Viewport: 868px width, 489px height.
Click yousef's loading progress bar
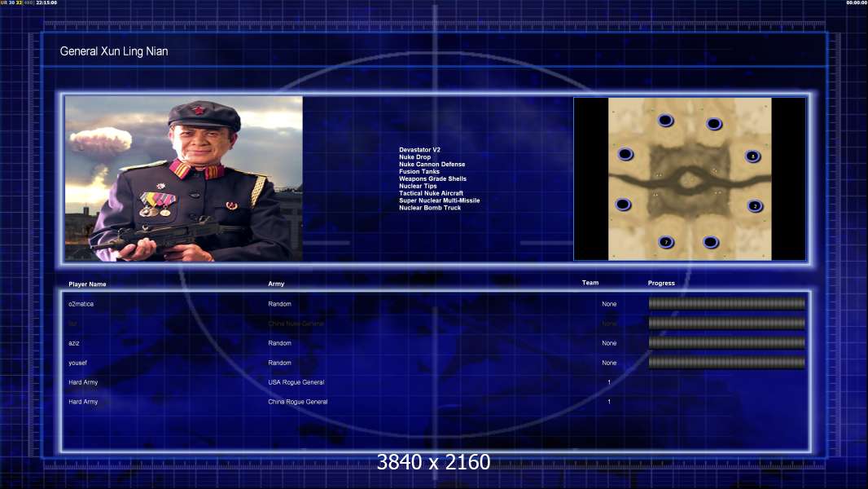tap(727, 363)
